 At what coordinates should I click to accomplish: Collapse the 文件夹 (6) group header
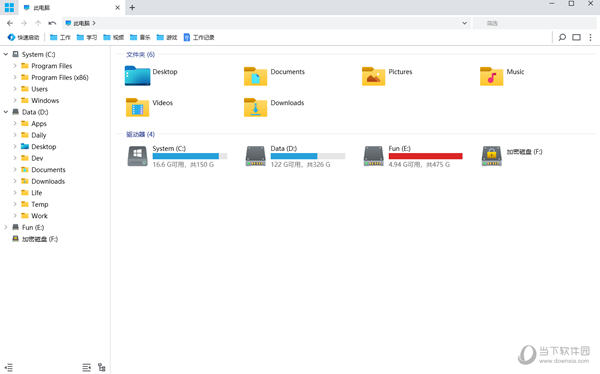tap(140, 54)
